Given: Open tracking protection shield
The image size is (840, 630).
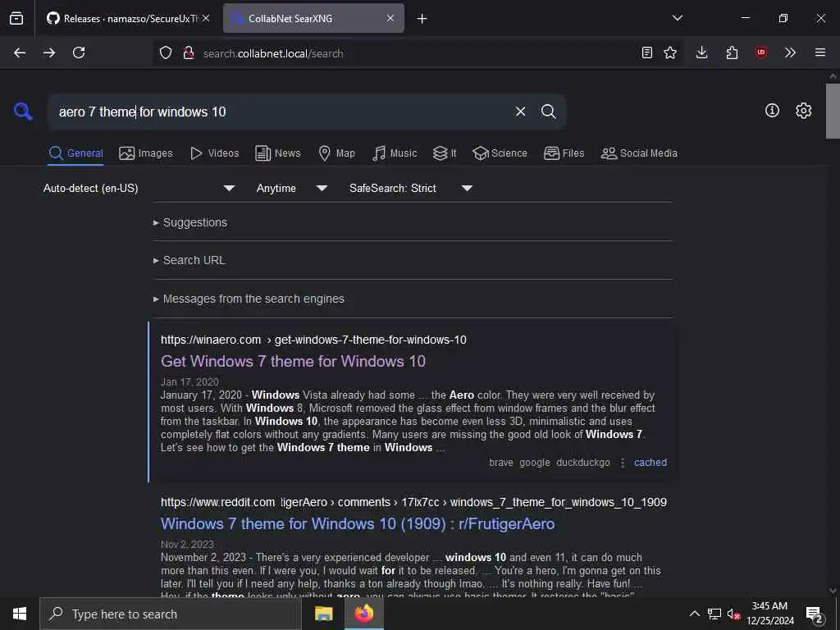Looking at the screenshot, I should click(166, 52).
